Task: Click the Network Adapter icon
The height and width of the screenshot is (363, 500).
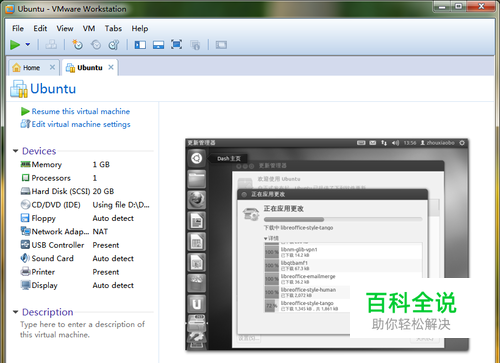Action: tap(25, 231)
